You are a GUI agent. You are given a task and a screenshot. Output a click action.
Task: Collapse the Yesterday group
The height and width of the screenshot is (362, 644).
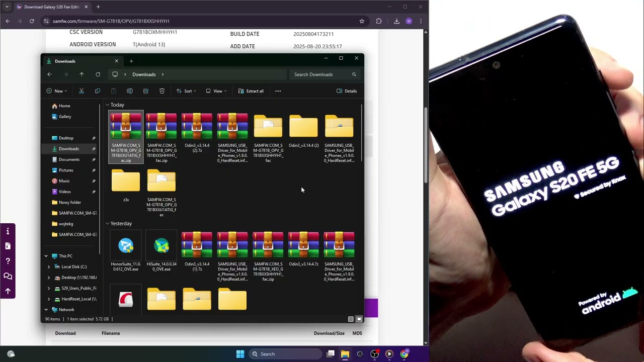tap(107, 224)
